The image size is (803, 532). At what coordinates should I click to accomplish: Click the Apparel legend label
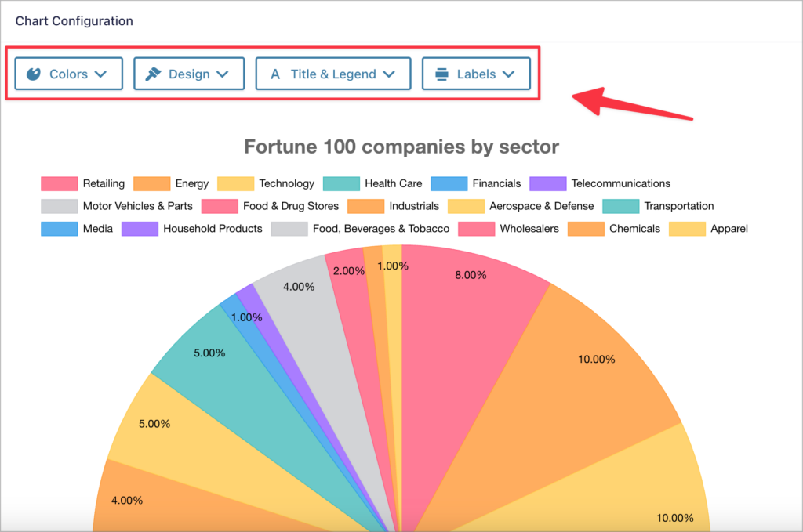pos(729,229)
